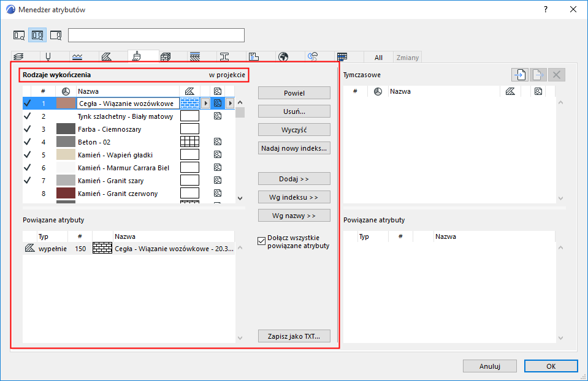Click texture icon in Granit czerwony row
Screen dimensions: 588x381
tap(218, 193)
